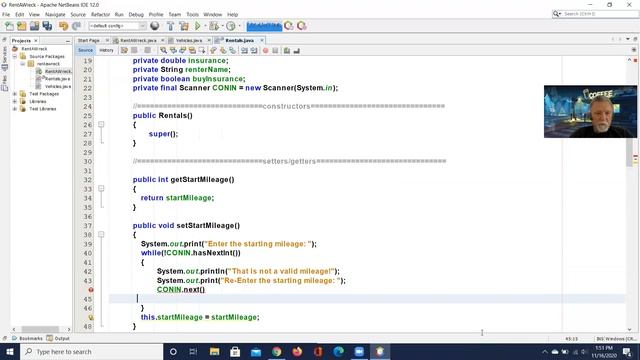Click the Redo arrow icon
The width and height of the screenshot is (640, 360).
[76, 26]
